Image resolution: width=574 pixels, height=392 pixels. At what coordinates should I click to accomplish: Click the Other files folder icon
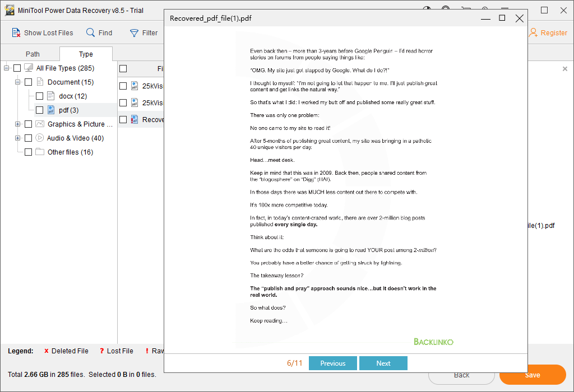click(x=40, y=152)
